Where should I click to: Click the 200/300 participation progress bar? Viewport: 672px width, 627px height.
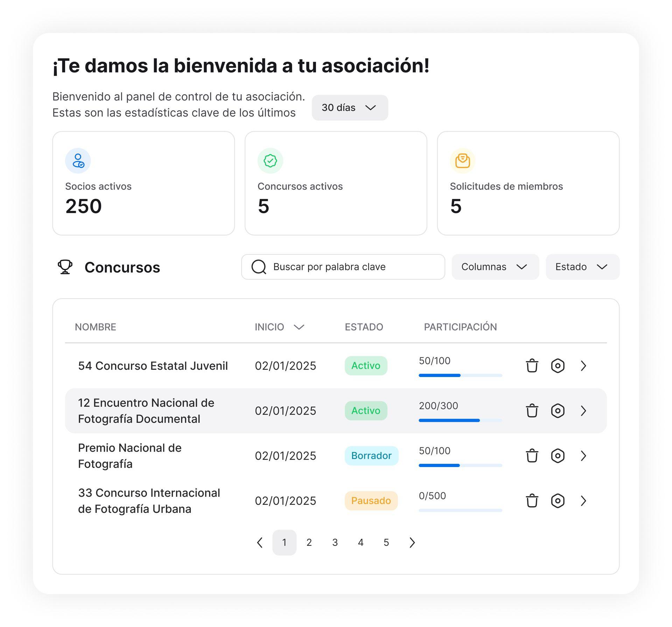click(460, 420)
